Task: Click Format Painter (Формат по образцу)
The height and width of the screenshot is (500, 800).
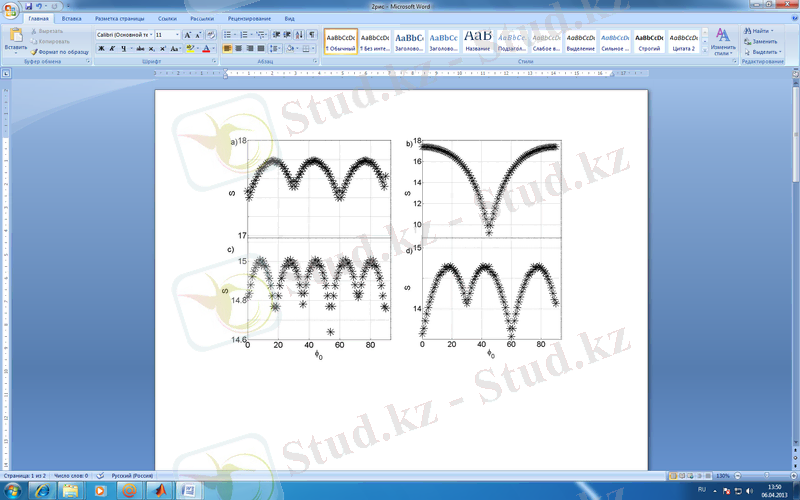Action: (59, 52)
